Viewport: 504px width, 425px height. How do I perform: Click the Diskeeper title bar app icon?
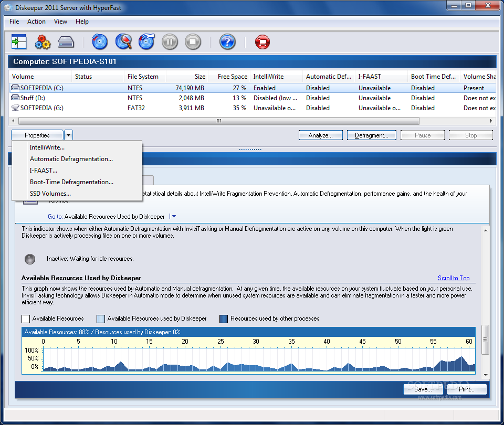click(8, 7)
